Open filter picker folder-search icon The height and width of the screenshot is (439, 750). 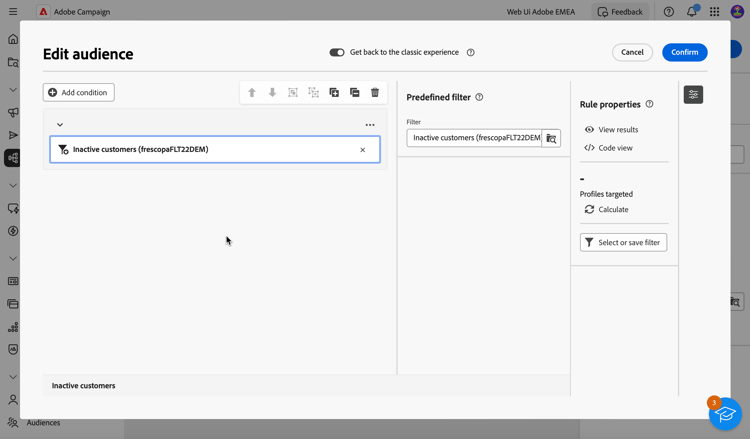tap(551, 138)
